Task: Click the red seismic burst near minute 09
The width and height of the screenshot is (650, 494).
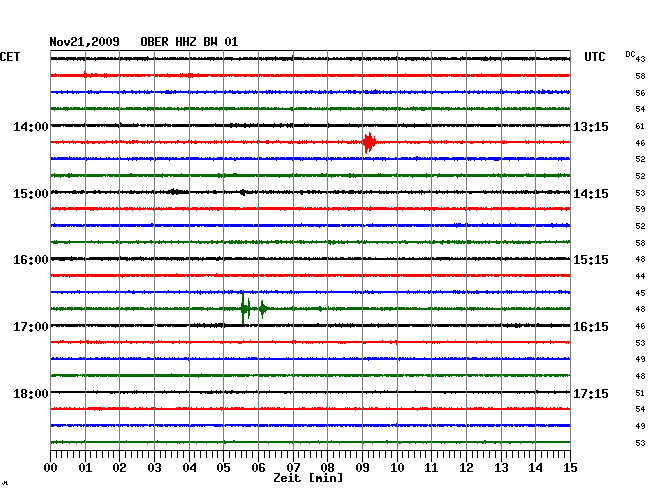Action: (369, 143)
